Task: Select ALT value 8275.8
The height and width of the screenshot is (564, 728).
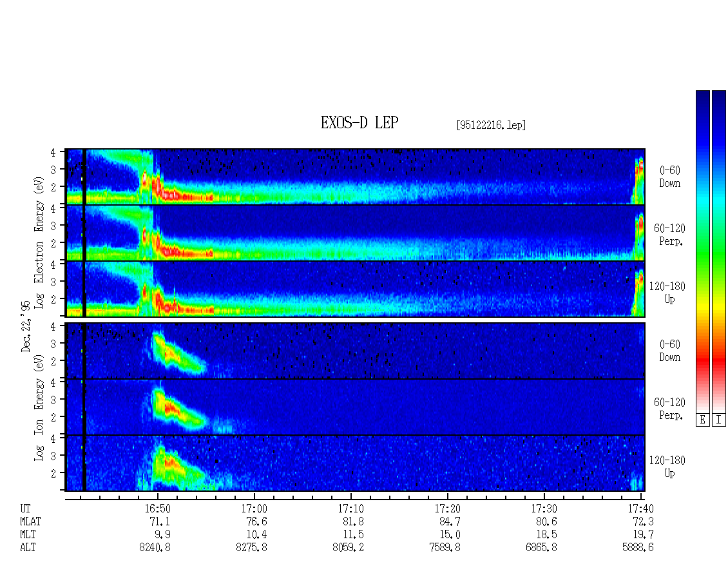Action: pos(252,548)
